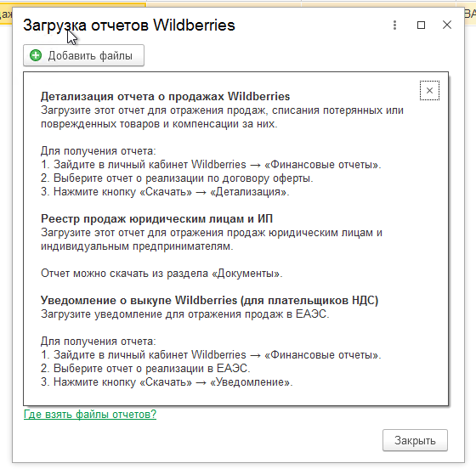
Task: Close the dialog with the title bar X
Action: point(447,25)
